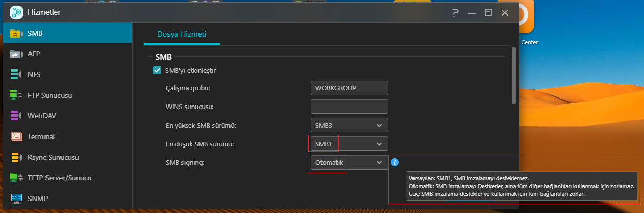Open the AFP service section
The image size is (644, 213).
tap(66, 54)
